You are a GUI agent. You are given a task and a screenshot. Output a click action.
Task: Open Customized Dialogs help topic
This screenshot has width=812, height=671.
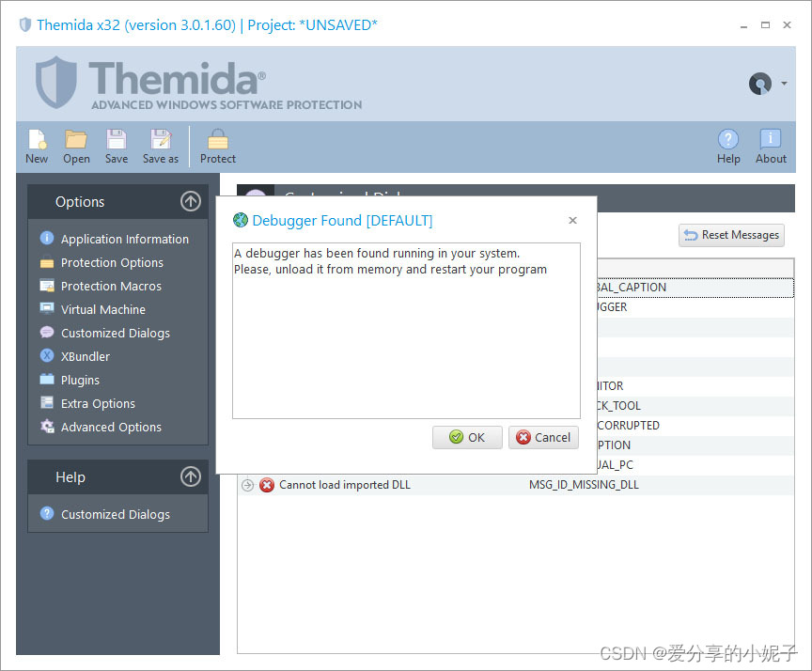(116, 514)
